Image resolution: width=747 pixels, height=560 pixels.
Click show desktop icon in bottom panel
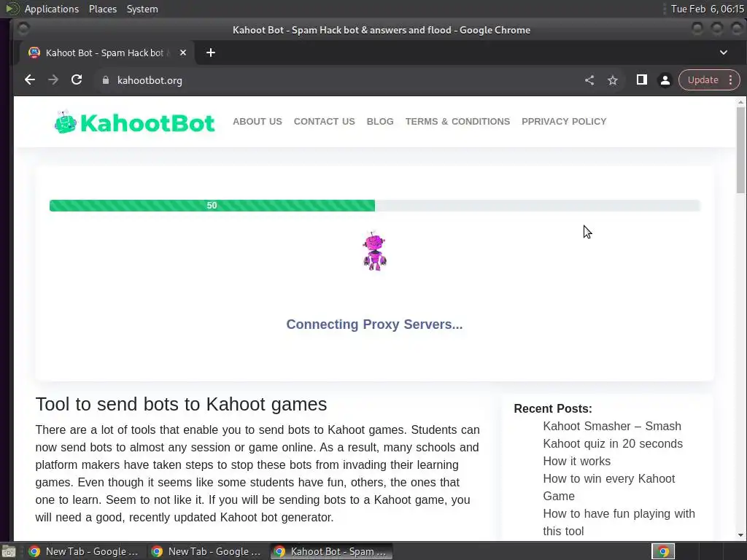pyautogui.click(x=9, y=551)
